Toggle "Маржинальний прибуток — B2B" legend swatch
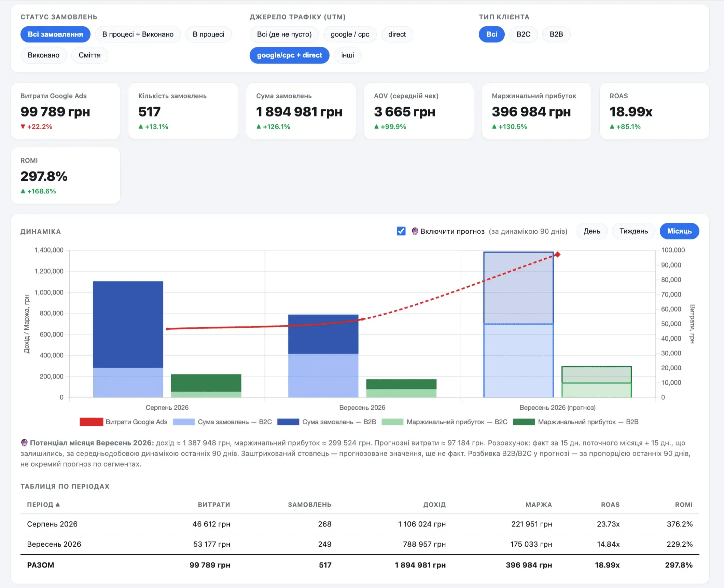The width and height of the screenshot is (724, 588). [524, 422]
